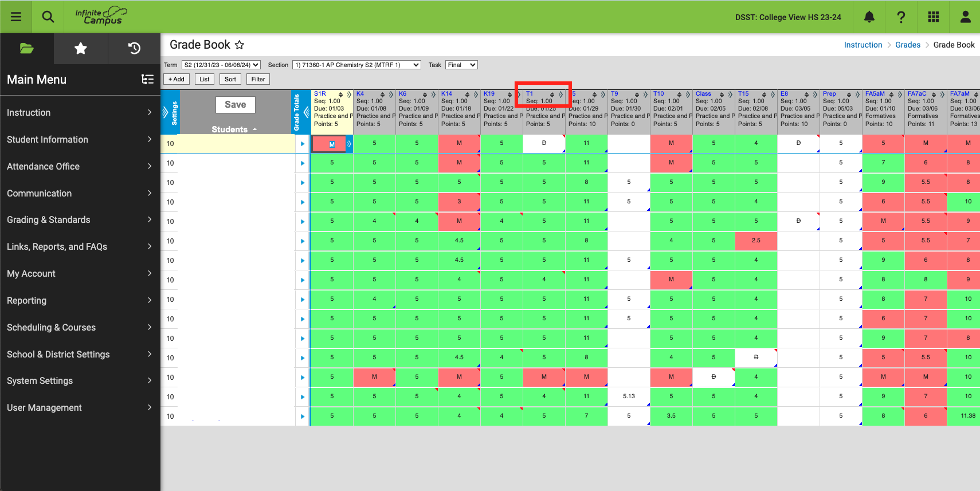
Task: Click the sort arrows on T10 column
Action: click(x=680, y=95)
